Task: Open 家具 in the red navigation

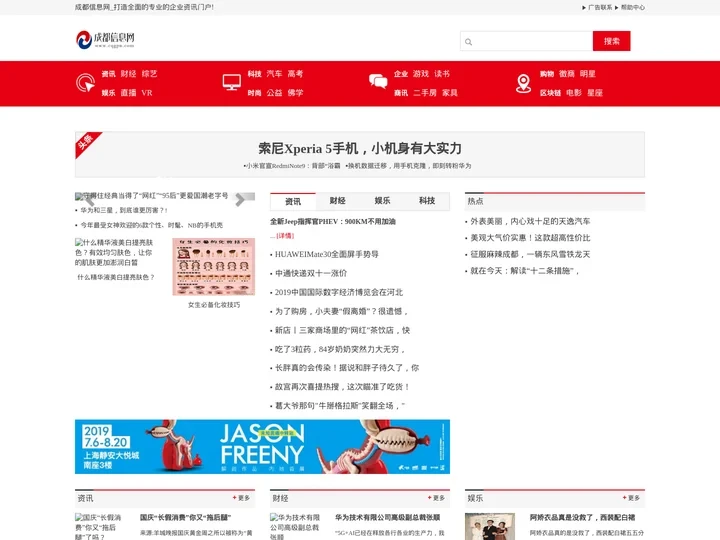Action: 450,93
